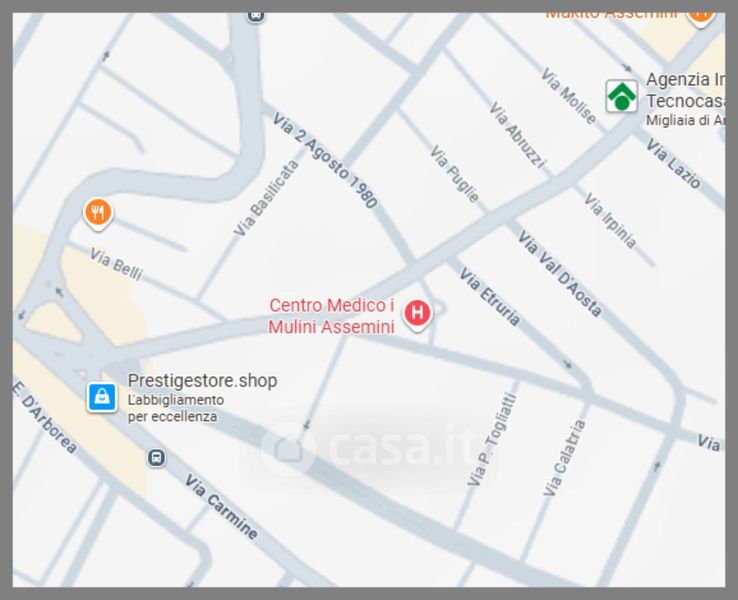Open the Agenzia Tecnocasa place label
Viewport: 738px width, 600px height.
click(x=685, y=90)
